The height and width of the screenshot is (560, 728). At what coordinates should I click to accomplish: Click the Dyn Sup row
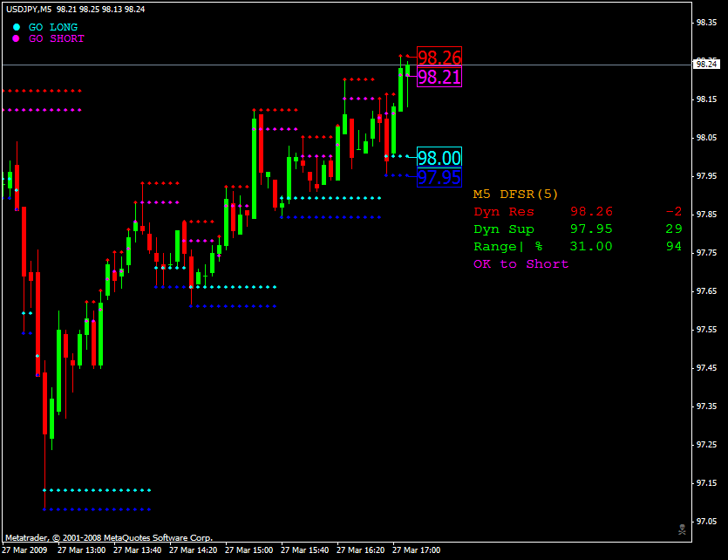pyautogui.click(x=577, y=229)
